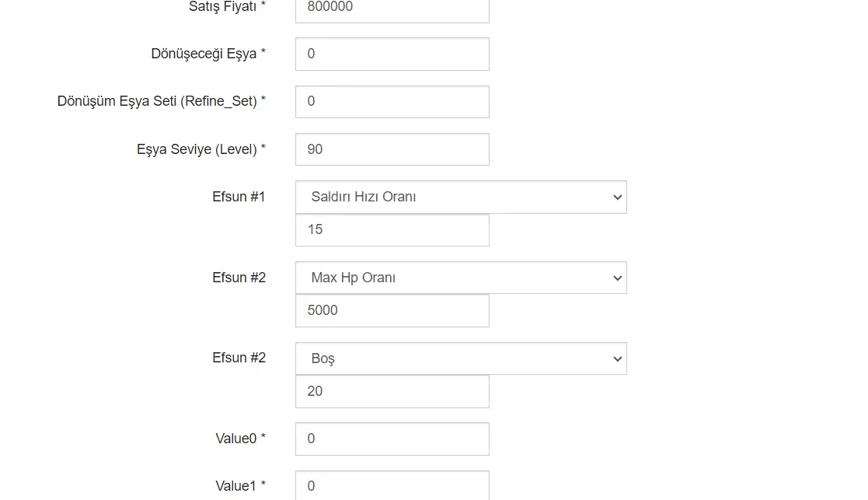The image size is (868, 500).
Task: Click the Satış Fiyatı label
Action: tap(226, 7)
